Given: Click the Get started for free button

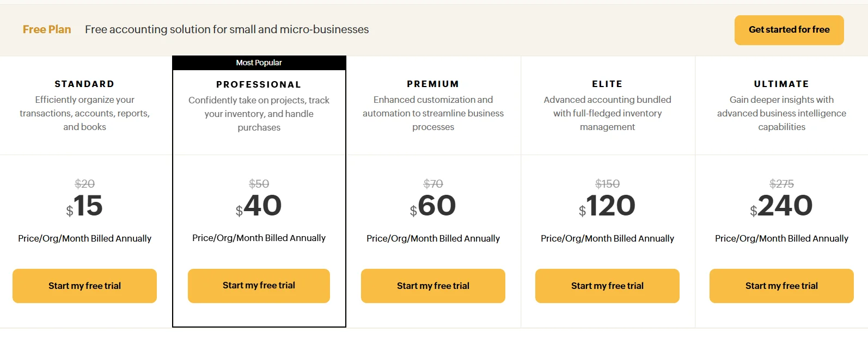Looking at the screenshot, I should coord(788,30).
